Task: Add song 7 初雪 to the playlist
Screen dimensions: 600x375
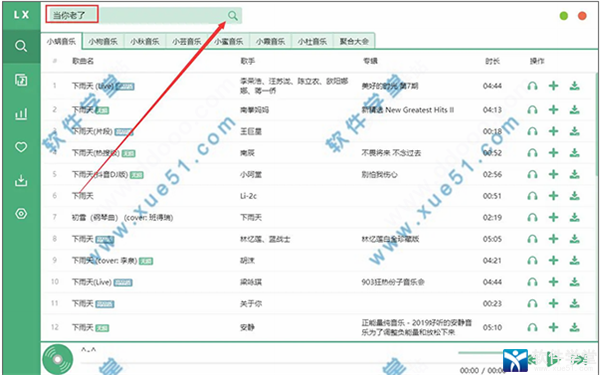Action: 553,217
